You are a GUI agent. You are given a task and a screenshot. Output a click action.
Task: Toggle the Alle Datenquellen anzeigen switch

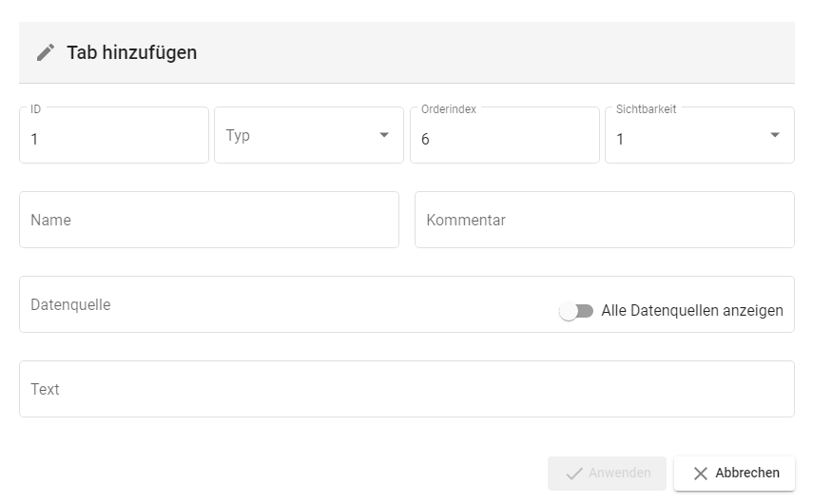pos(576,311)
